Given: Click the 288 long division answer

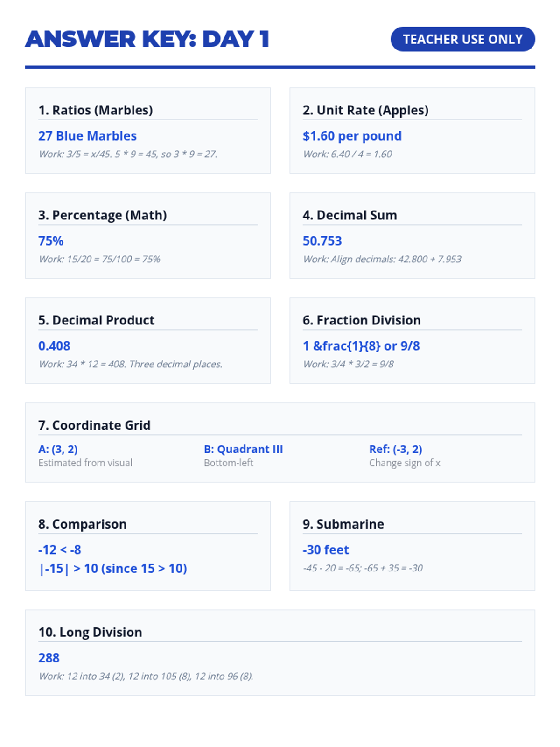Looking at the screenshot, I should (49, 658).
